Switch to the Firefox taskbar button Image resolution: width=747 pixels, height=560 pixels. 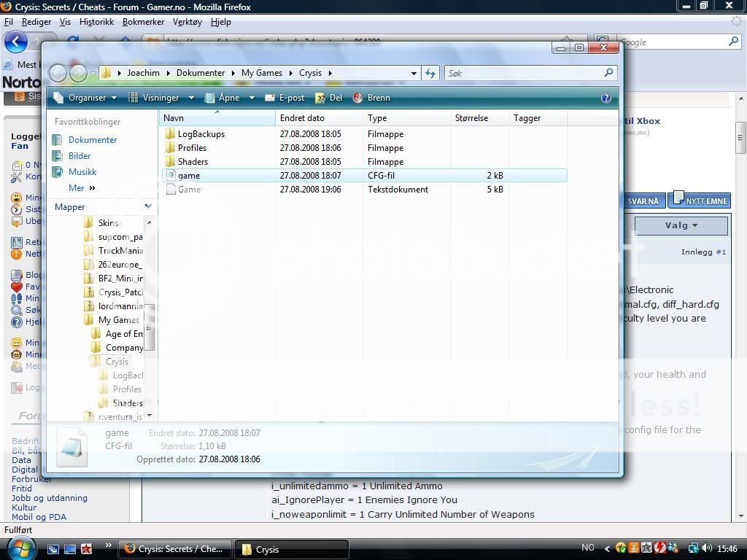click(174, 549)
